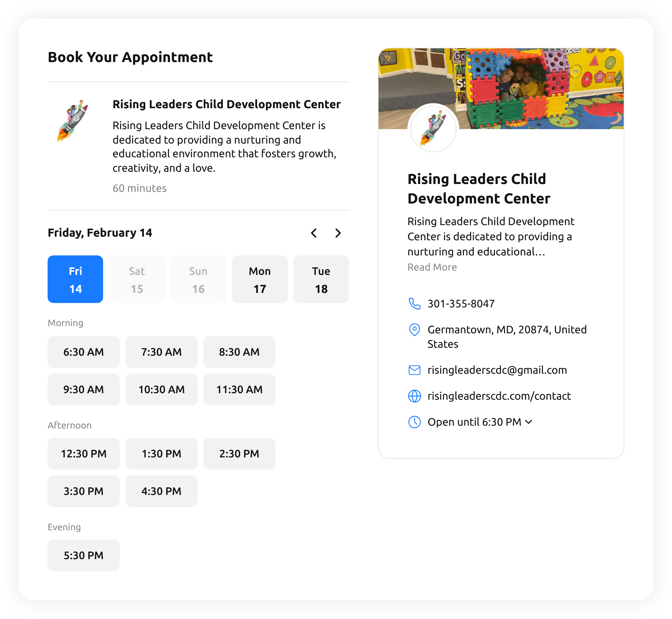The width and height of the screenshot is (672, 619).
Task: Pick the 11:30 AM time slot
Action: click(x=239, y=390)
